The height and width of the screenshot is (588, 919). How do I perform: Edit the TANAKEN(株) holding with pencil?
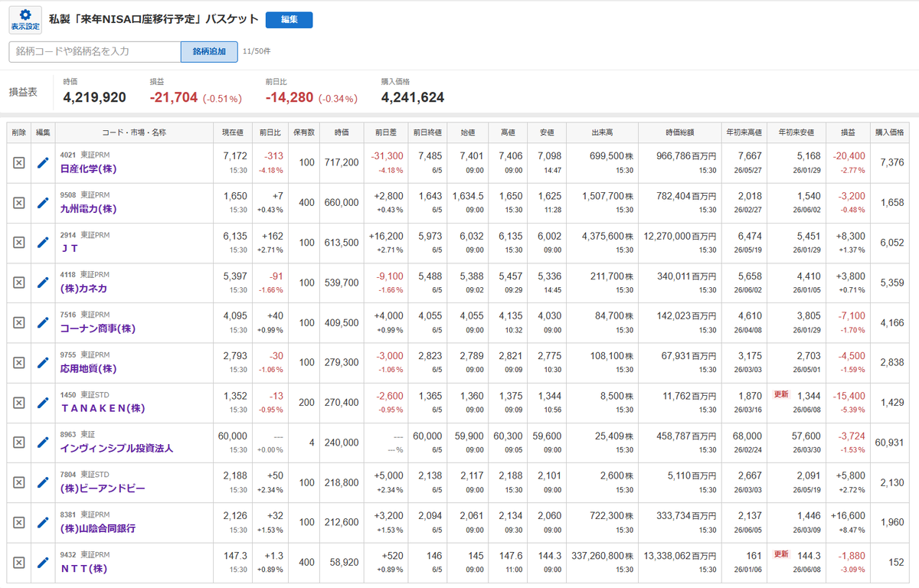[x=43, y=403]
